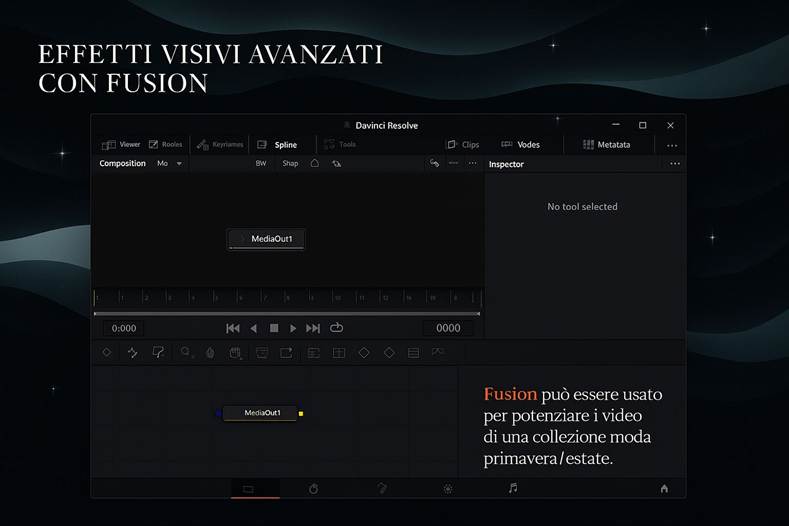The height and width of the screenshot is (526, 789).
Task: Open the Viewer panel from the top toolbar
Action: (121, 144)
